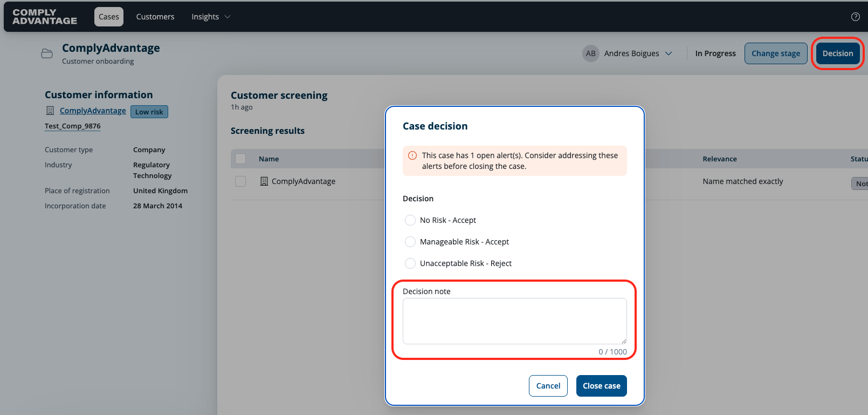Click the ComplyAdvantage screening result name
The height and width of the screenshot is (415, 868).
point(304,181)
